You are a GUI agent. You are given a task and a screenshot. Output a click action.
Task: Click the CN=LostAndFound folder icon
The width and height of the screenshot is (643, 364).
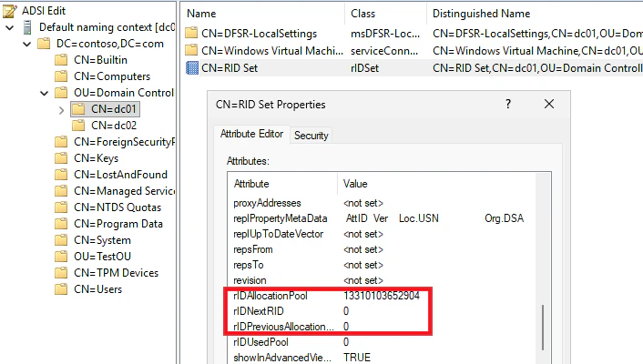(x=61, y=175)
